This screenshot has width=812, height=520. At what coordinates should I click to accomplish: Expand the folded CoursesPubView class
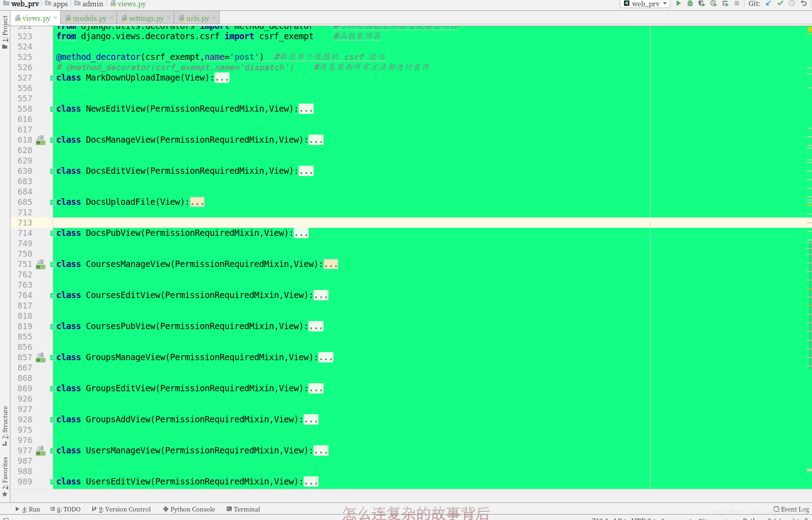coord(53,326)
